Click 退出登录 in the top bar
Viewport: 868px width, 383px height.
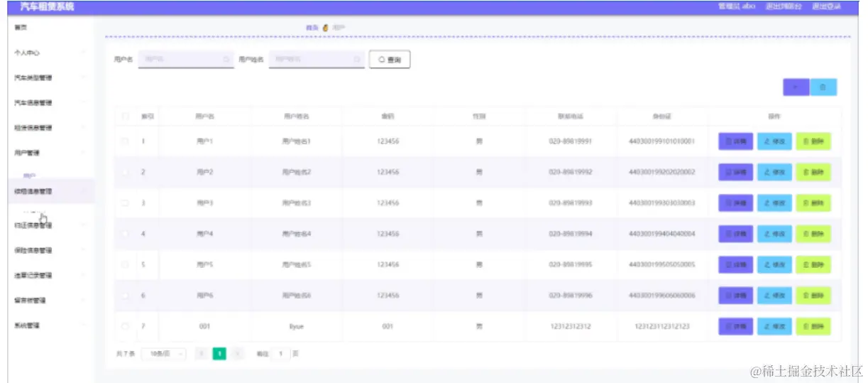click(826, 6)
